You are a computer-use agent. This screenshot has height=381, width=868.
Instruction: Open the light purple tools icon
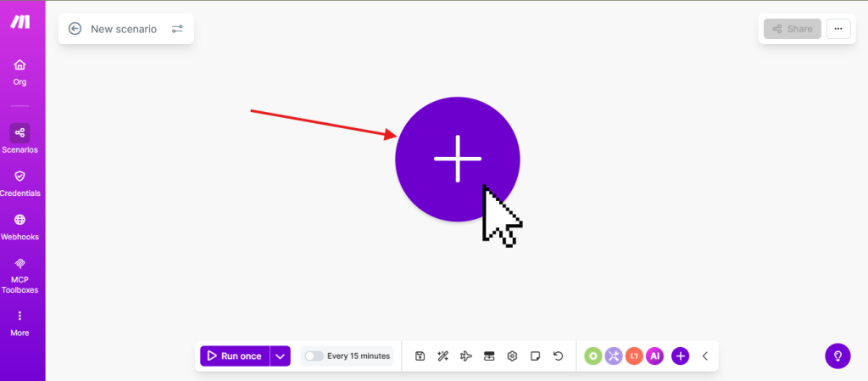(614, 356)
